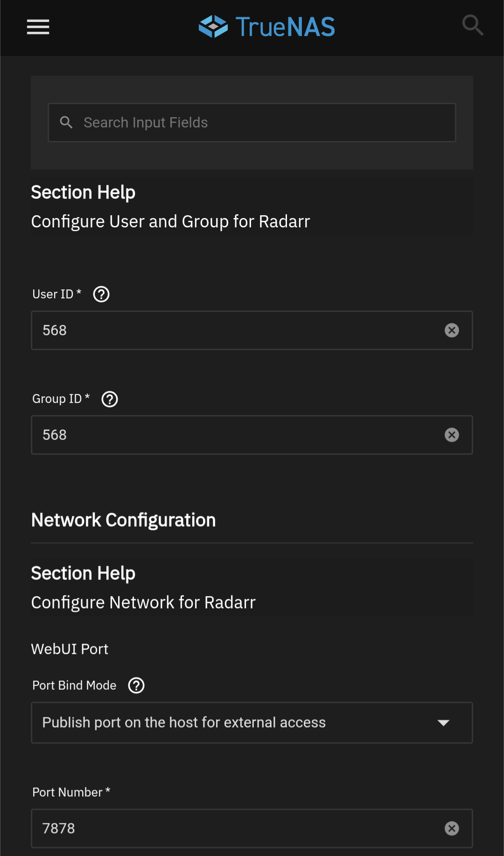Click the User ID help icon

point(101,294)
